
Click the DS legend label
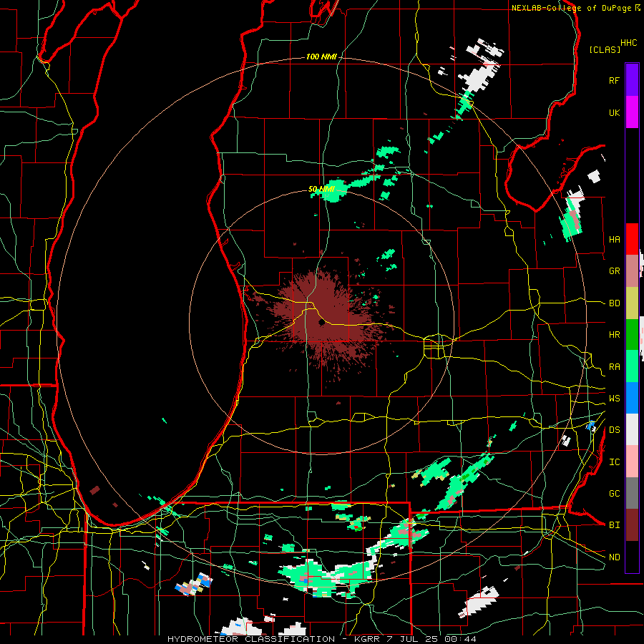click(x=615, y=430)
